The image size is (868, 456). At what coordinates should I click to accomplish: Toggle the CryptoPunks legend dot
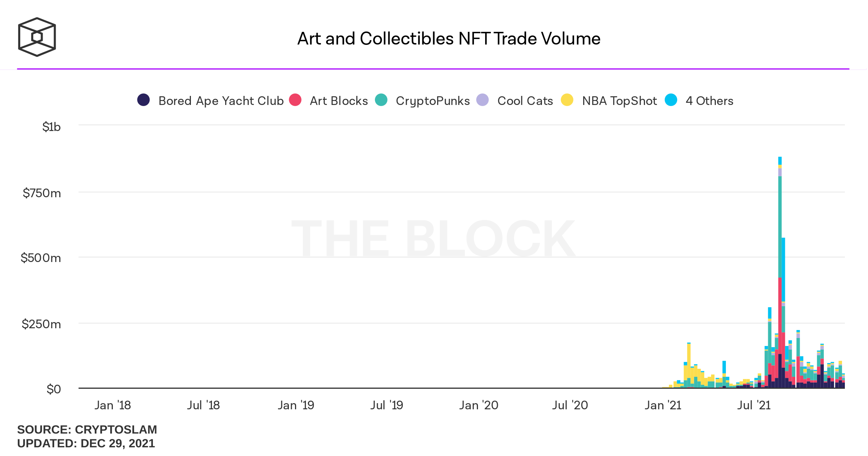(x=381, y=100)
